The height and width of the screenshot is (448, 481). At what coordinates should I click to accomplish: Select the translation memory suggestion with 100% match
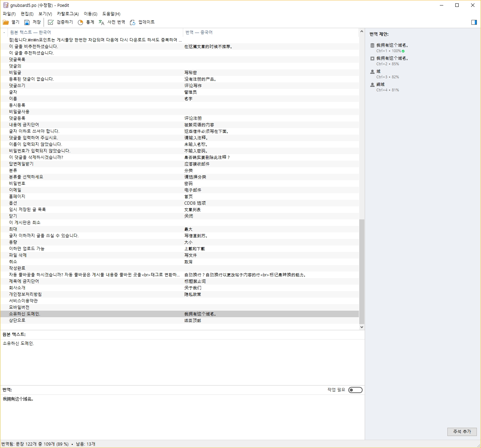[392, 45]
